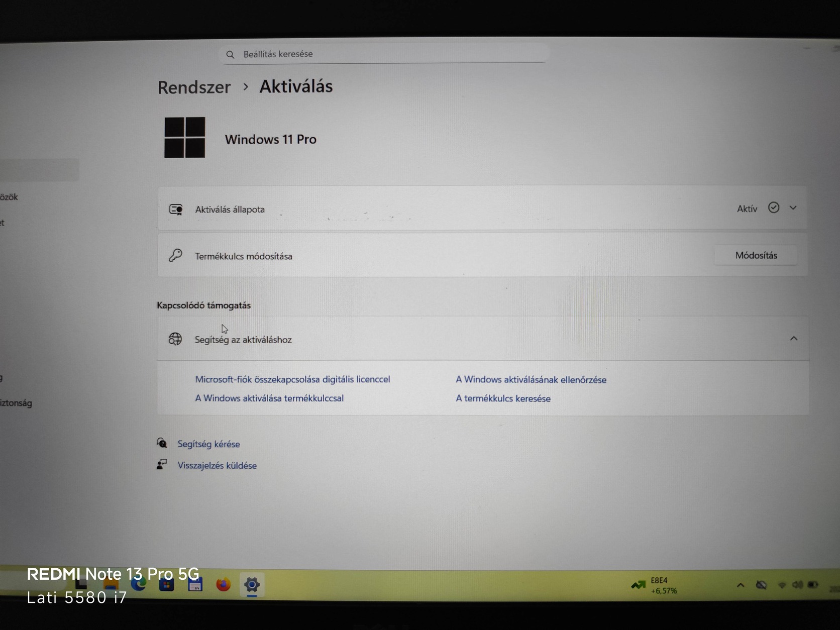Open 'A Windows aktiválásának ellenőrzése' link
Screen dimensions: 840x630
531,380
